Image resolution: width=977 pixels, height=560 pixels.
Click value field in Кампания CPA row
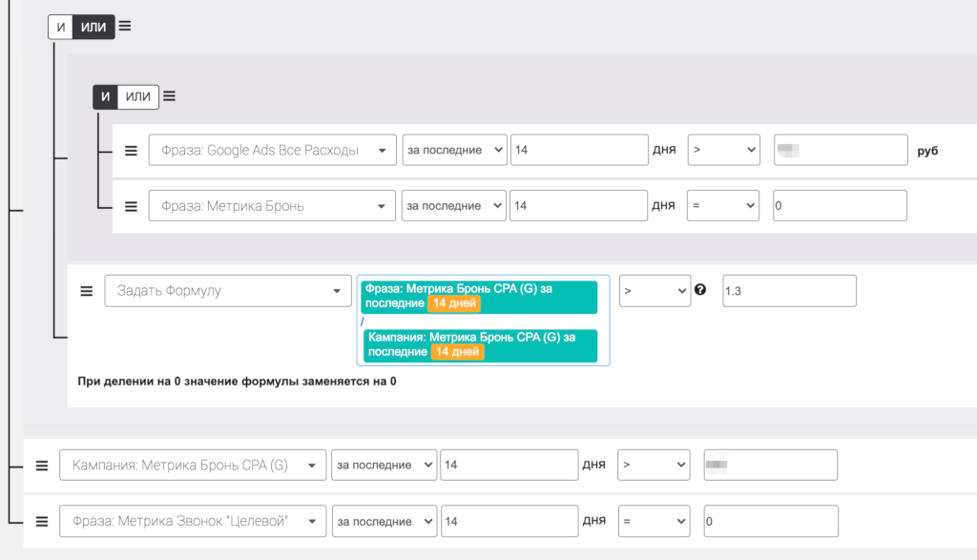pos(771,466)
